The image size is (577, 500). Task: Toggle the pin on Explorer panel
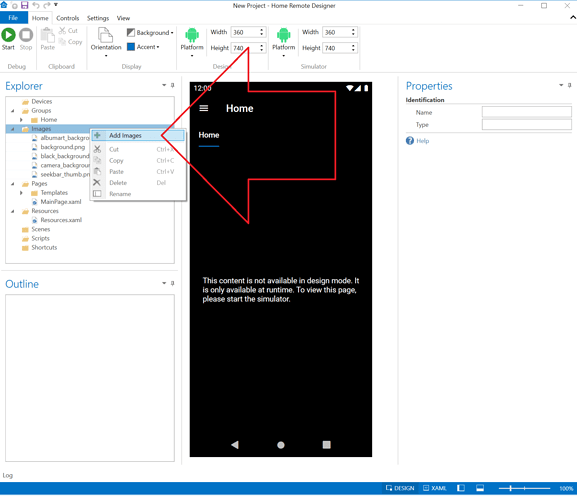(x=173, y=85)
